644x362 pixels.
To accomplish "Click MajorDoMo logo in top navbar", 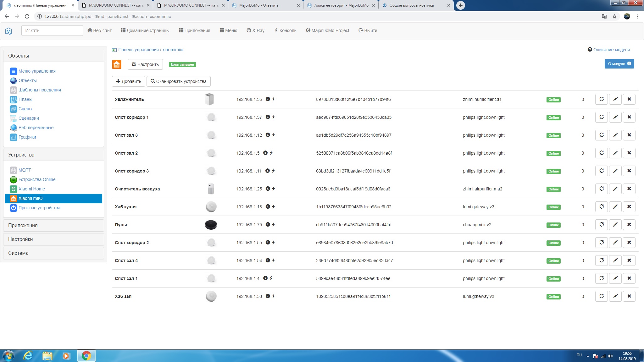I will pyautogui.click(x=8, y=31).
